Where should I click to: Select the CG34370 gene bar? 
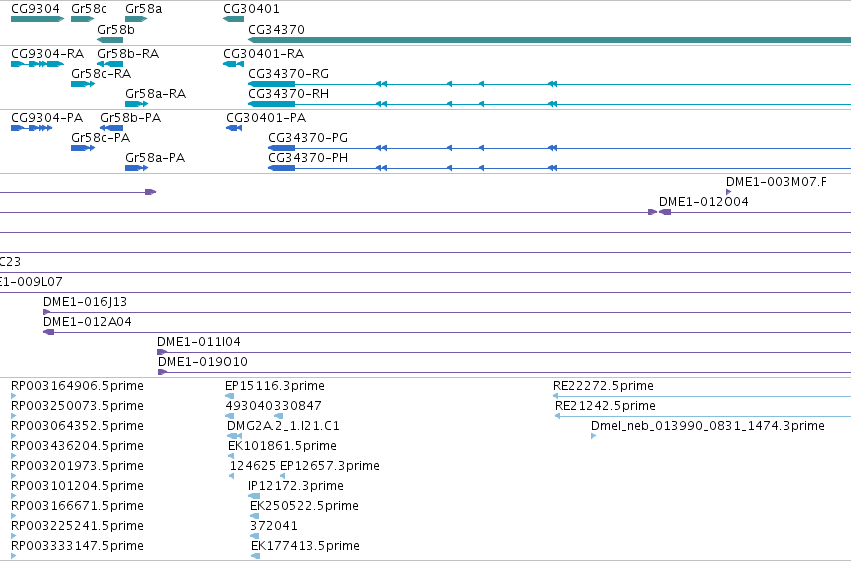pyautogui.click(x=549, y=40)
